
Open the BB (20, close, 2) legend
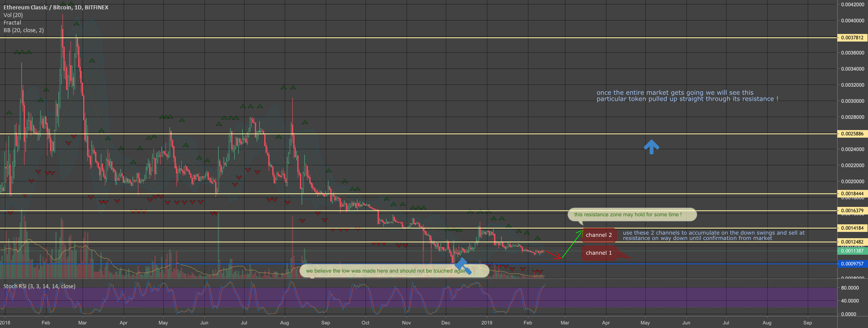point(24,30)
